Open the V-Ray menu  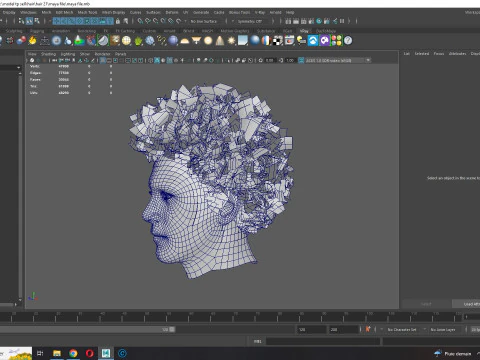(260, 12)
